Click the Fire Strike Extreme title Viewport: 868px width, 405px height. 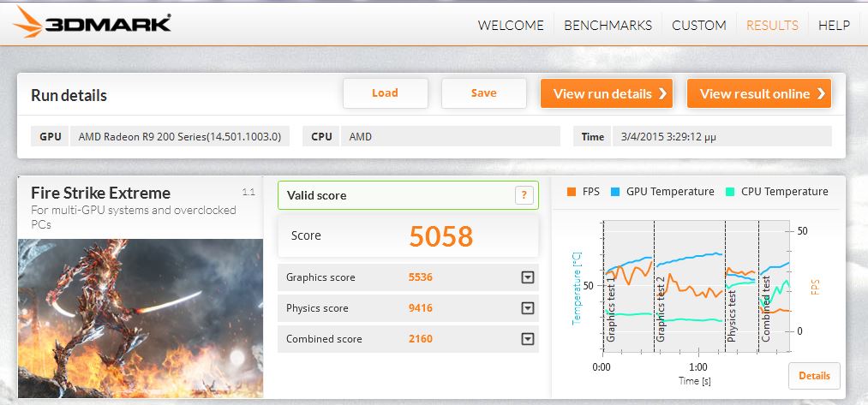[x=101, y=194]
